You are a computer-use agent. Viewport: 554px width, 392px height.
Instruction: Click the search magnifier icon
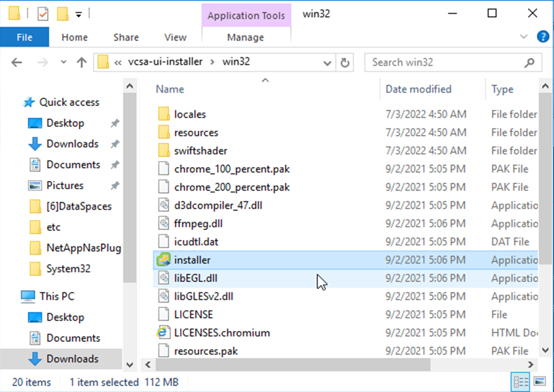529,63
